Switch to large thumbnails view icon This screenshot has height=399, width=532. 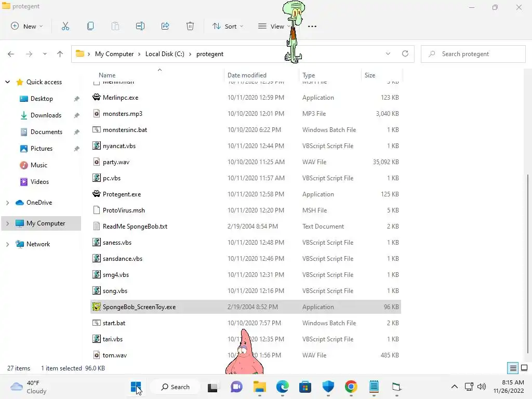(524, 368)
